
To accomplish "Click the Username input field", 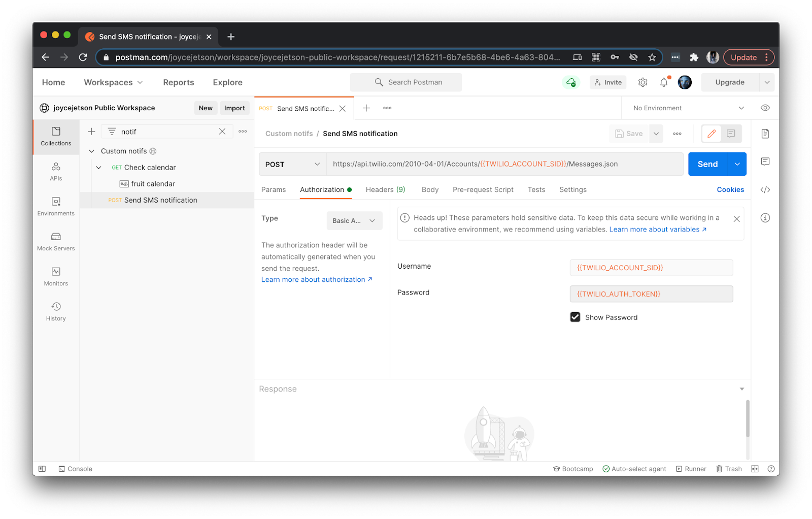I will [651, 268].
